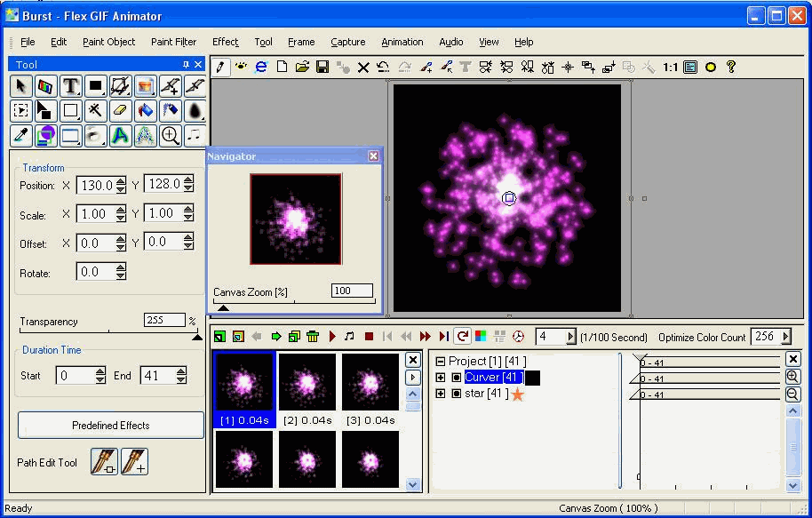Viewport: 812px width, 518px height.
Task: Choose the Eraser tool
Action: pos(120,111)
